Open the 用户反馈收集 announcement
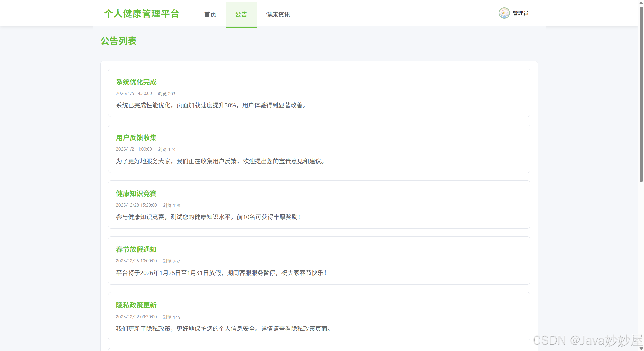The width and height of the screenshot is (644, 351). tap(136, 138)
